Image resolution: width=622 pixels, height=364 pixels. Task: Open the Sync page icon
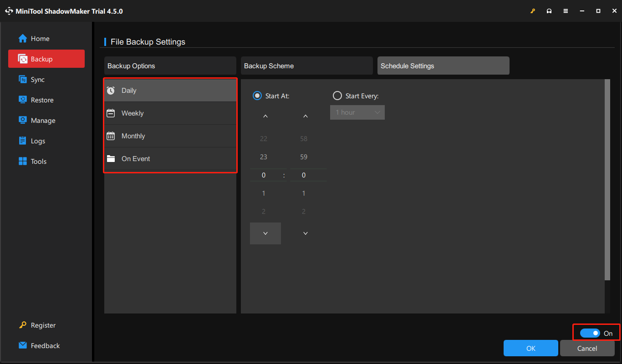pos(23,80)
